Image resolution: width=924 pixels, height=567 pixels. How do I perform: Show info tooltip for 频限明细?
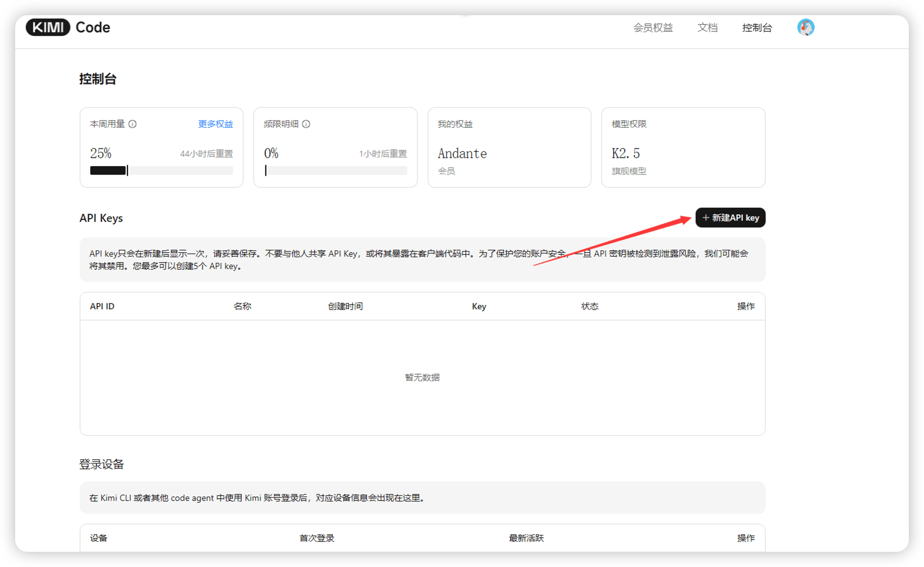point(306,124)
